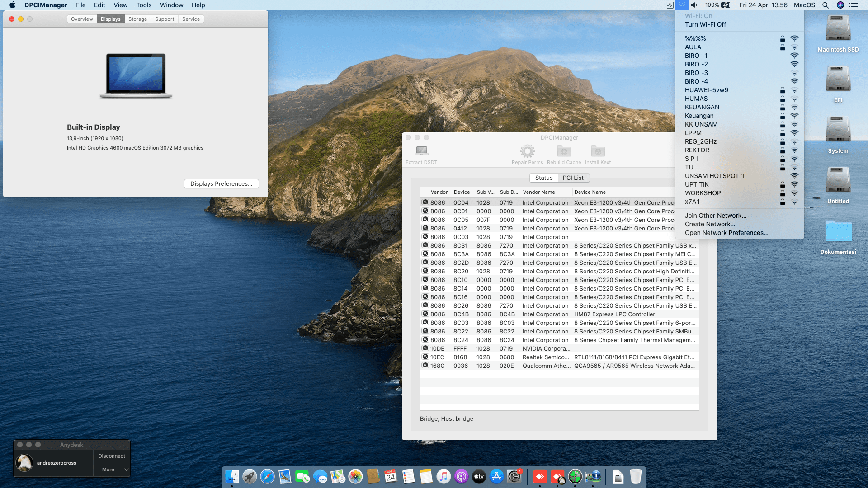Open the Macintosh SSD drive icon
Screen dimensions: 868x488
pos(838,29)
